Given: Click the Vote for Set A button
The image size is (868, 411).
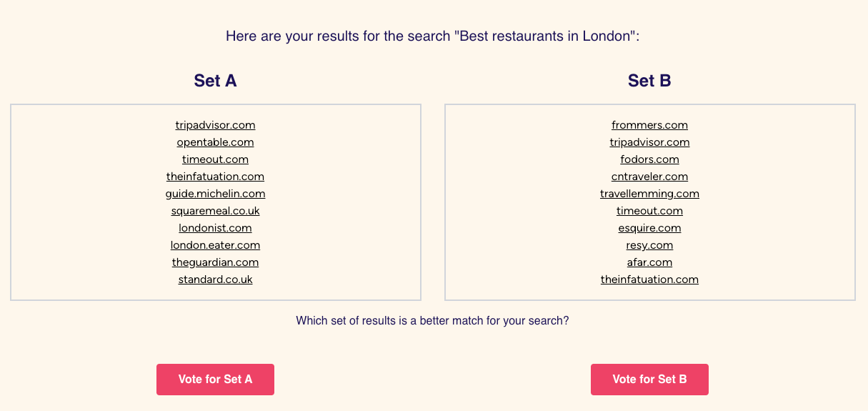Looking at the screenshot, I should (x=215, y=380).
